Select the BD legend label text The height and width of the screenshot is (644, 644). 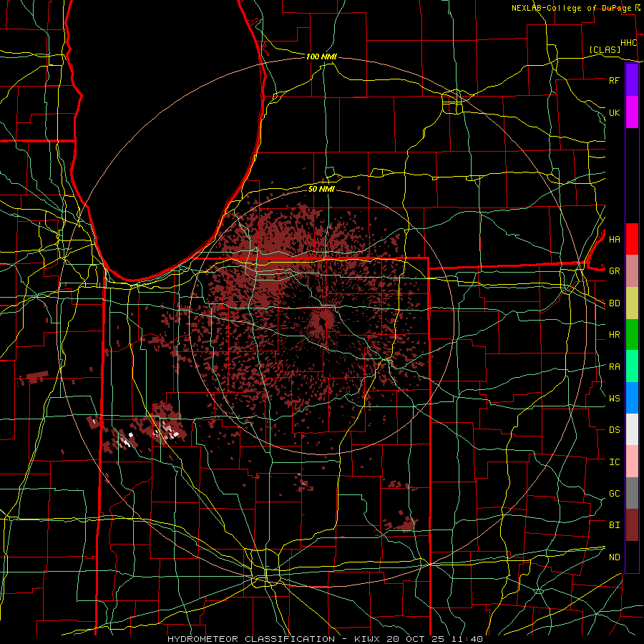pos(614,303)
